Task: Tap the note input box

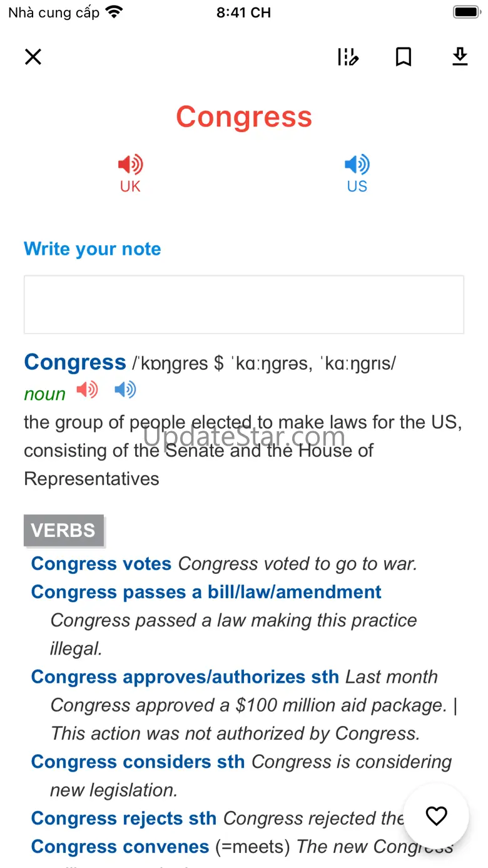Action: (x=244, y=305)
